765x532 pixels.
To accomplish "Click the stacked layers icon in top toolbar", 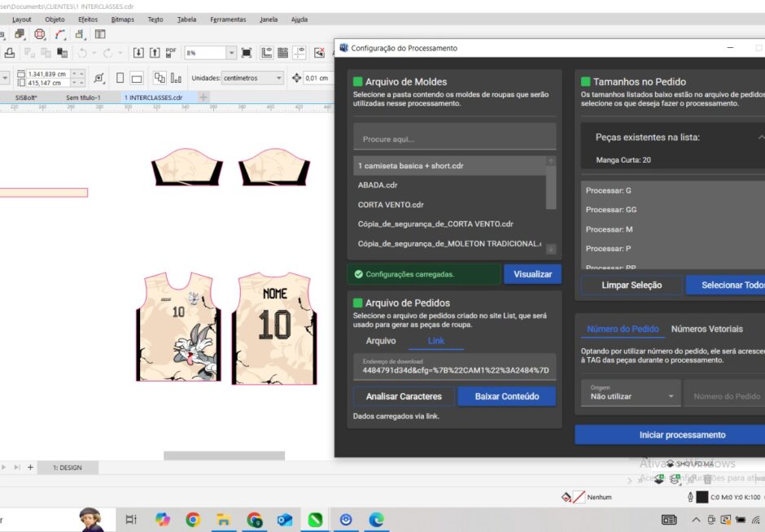I will point(20,34).
